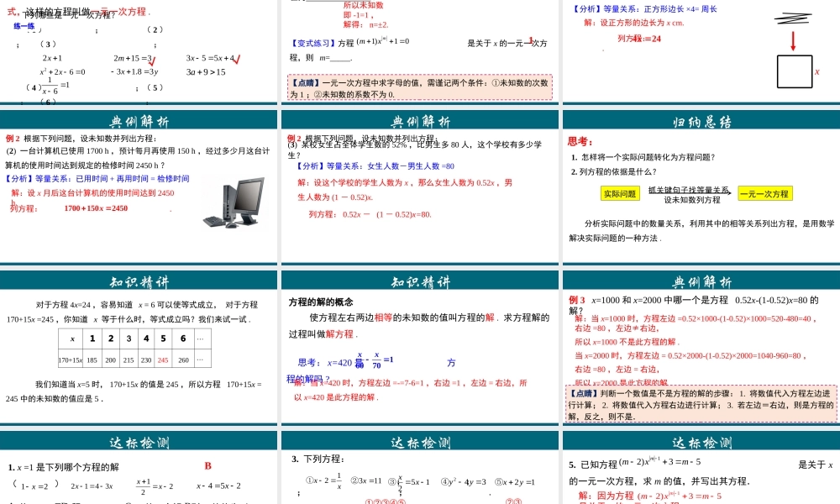
Task: Click the equation option x-4=5x-2
Action: click(218, 486)
